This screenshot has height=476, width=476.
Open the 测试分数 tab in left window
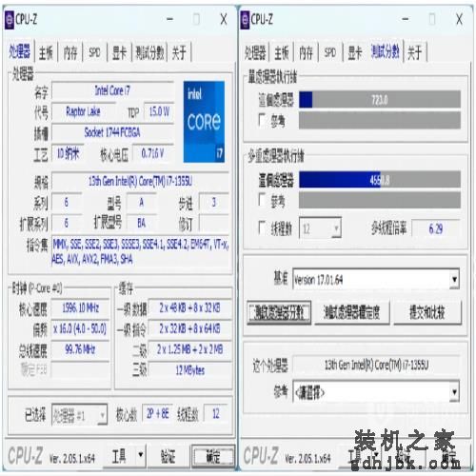[149, 52]
